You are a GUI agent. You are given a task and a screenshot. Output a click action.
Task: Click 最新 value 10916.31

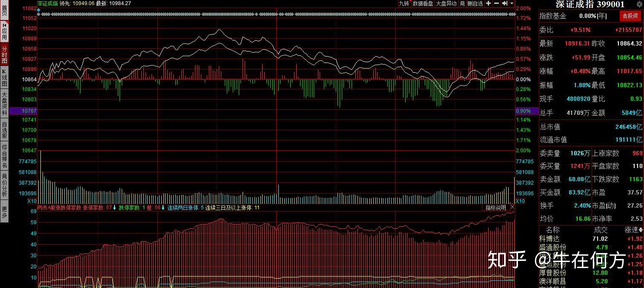tap(578, 43)
